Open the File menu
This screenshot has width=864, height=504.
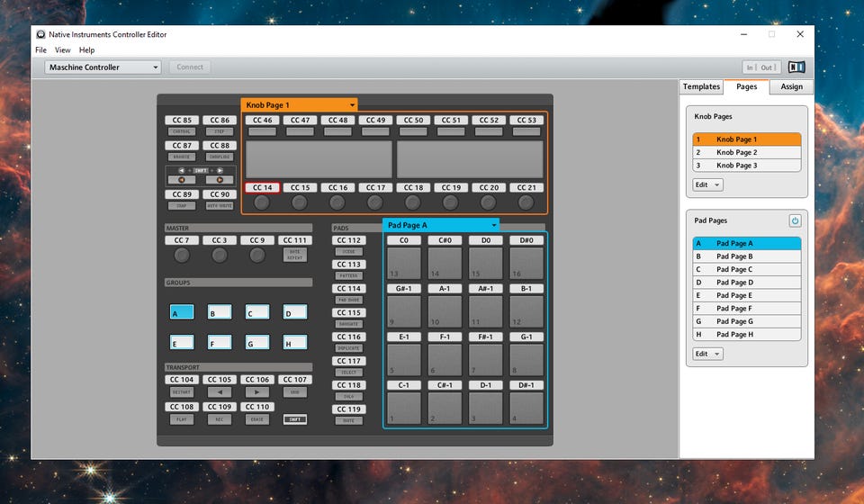(40, 50)
